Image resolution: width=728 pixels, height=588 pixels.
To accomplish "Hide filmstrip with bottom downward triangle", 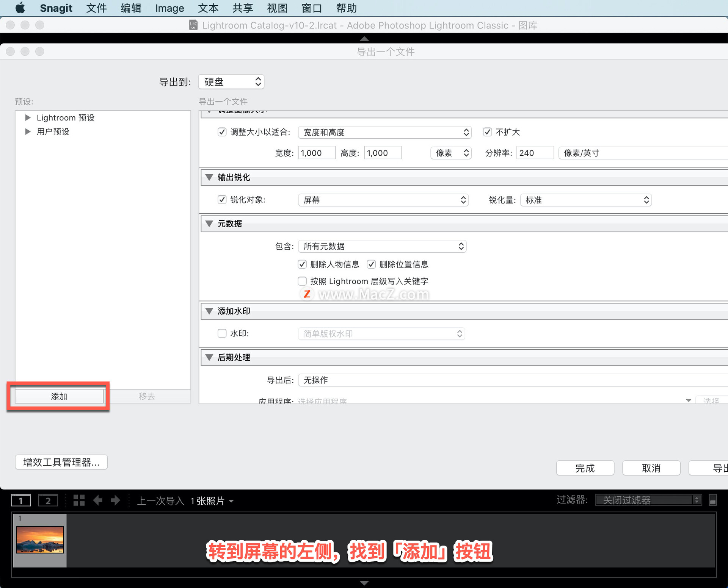I will [x=364, y=583].
